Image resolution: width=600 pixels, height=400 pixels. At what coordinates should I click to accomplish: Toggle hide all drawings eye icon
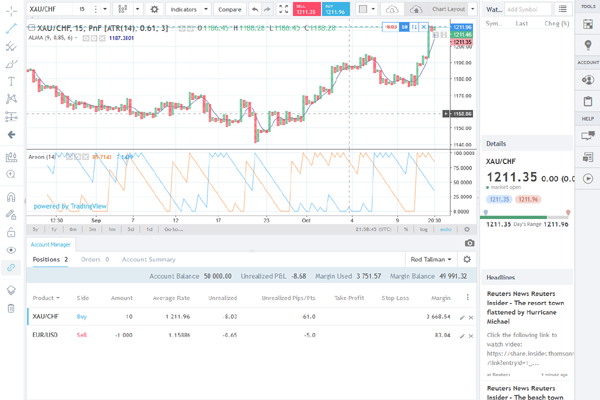[x=11, y=250]
